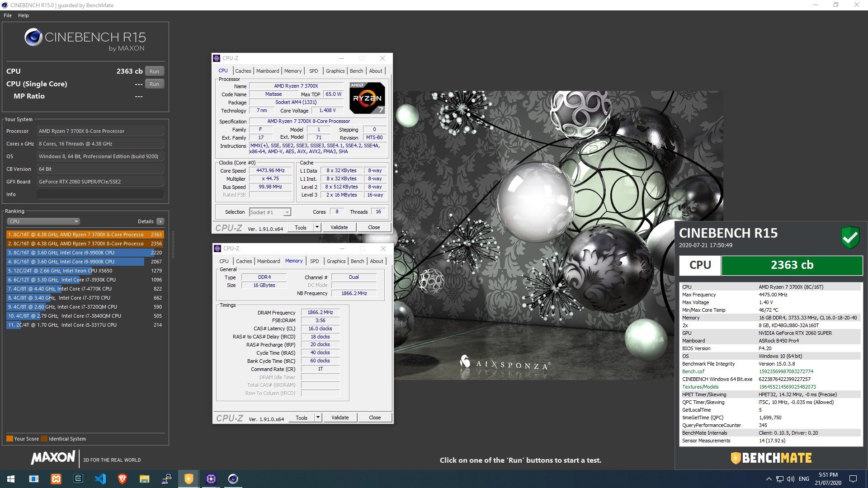Screen dimensions: 868x488
Task: Click Close button in lower CPU-Z window
Action: pyautogui.click(x=375, y=418)
